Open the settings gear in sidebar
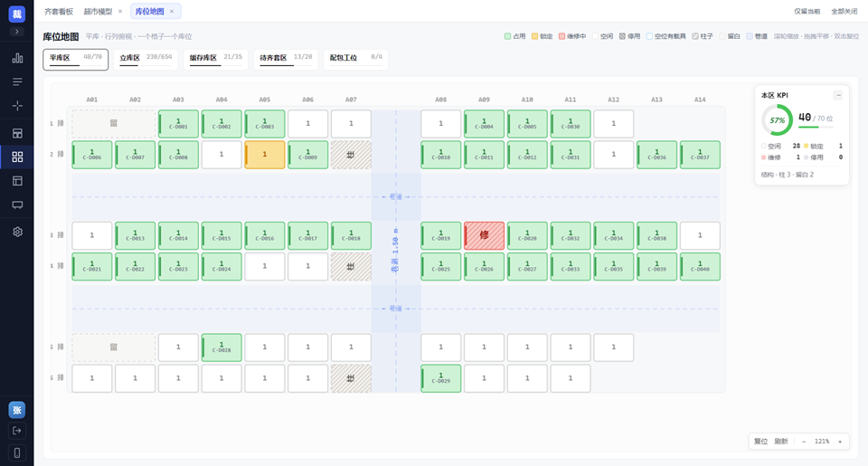This screenshot has width=868, height=466. click(17, 232)
